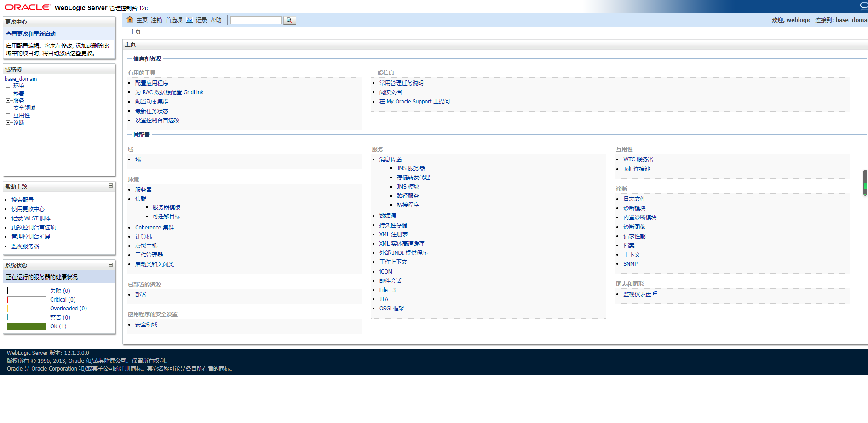Open 持久性存储 link

(x=393, y=225)
